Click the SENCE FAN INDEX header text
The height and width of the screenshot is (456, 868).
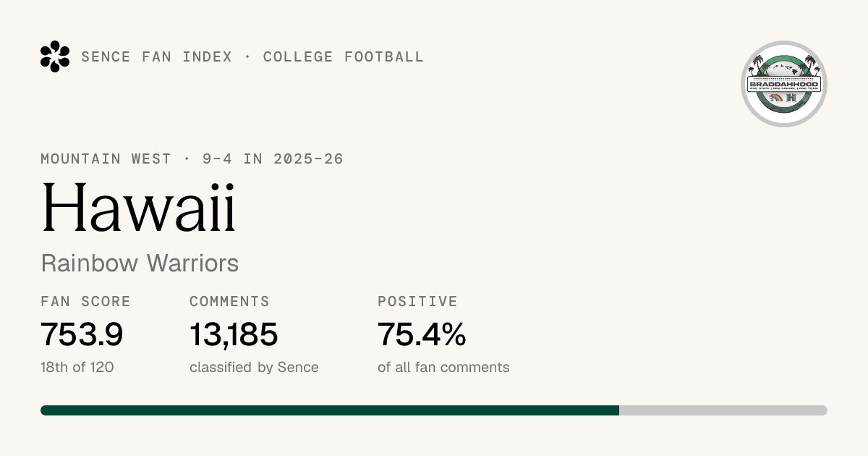(x=157, y=56)
